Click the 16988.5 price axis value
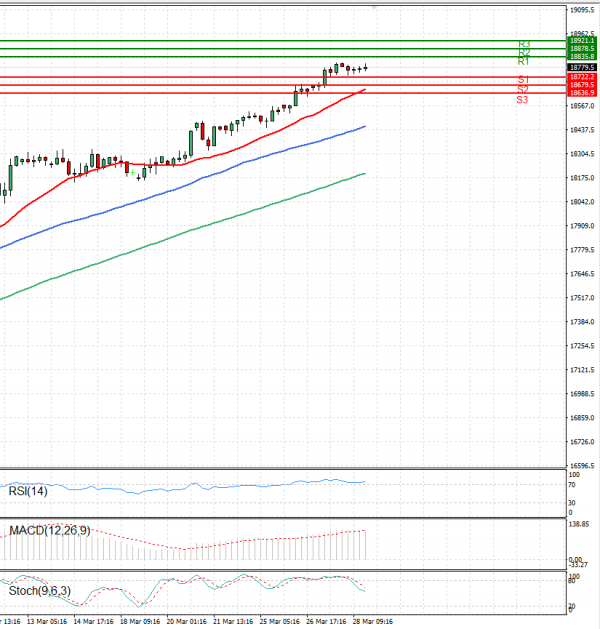This screenshot has width=600, height=629. 582,394
